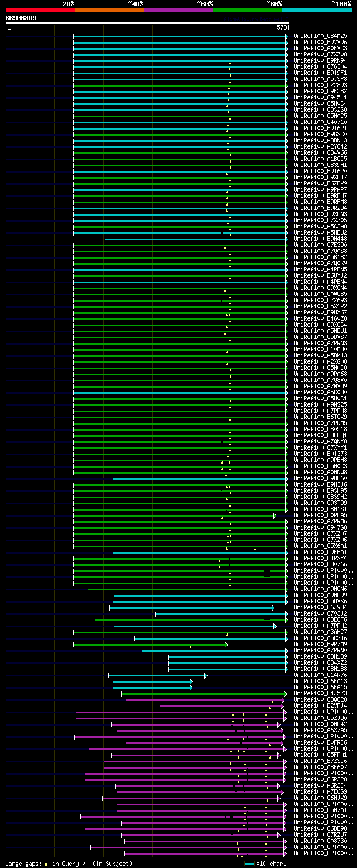Select the UniRef100_B0I373 label
Image resolution: width=357 pixels, height=868 pixels.
pyautogui.click(x=320, y=454)
